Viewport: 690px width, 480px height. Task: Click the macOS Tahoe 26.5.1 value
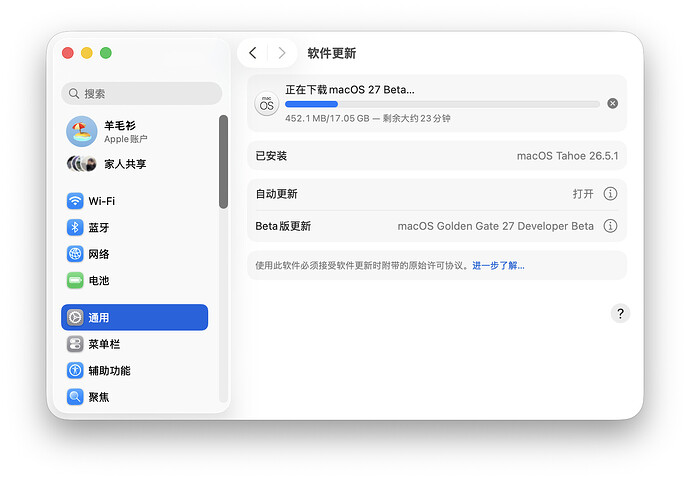tap(568, 156)
